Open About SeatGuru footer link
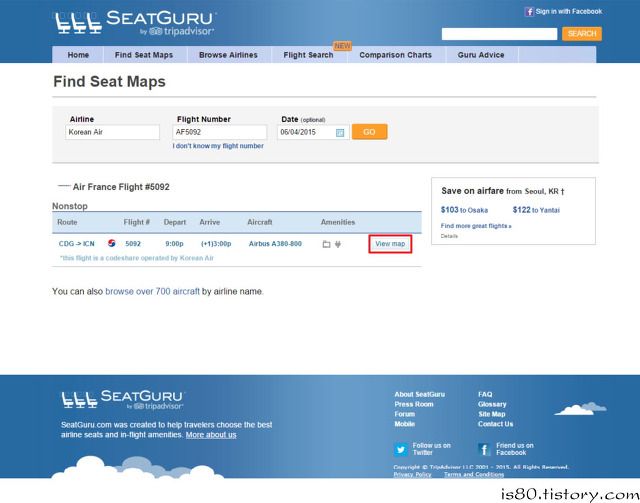The image size is (640, 503). (x=420, y=394)
